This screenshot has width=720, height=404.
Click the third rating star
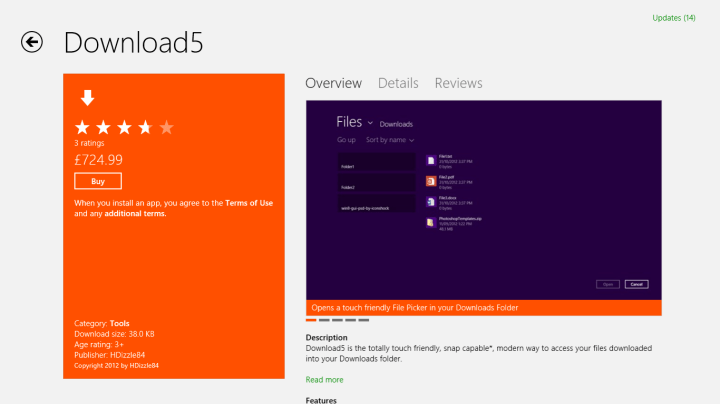[124, 127]
